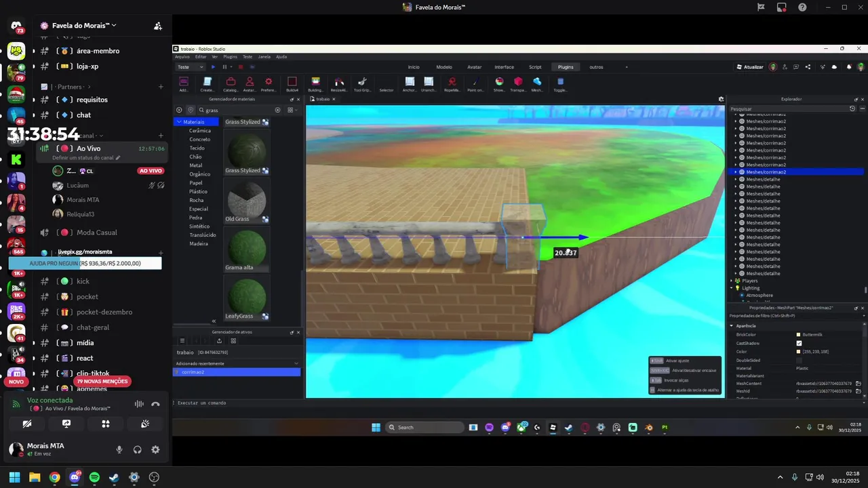Switch to the Avatar ribbon tab

(x=475, y=67)
